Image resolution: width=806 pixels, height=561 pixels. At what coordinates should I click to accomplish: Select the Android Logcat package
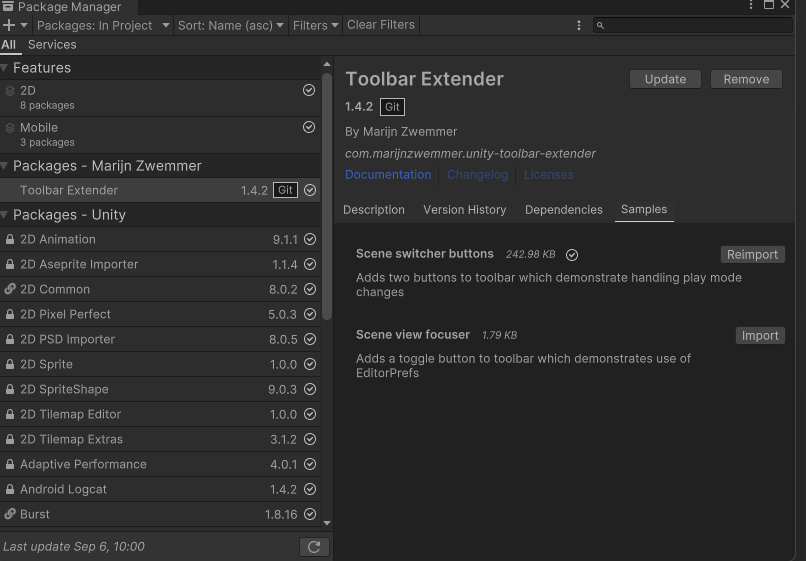tap(160, 489)
